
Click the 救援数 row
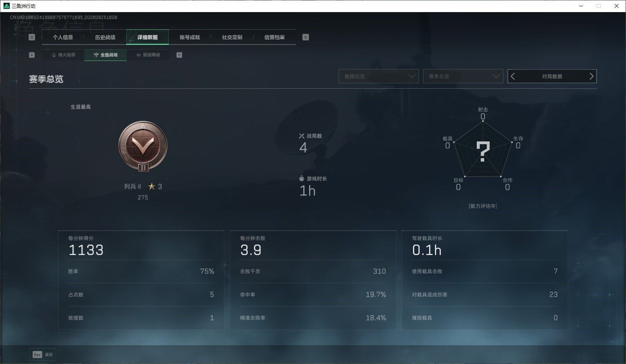pyautogui.click(x=141, y=318)
